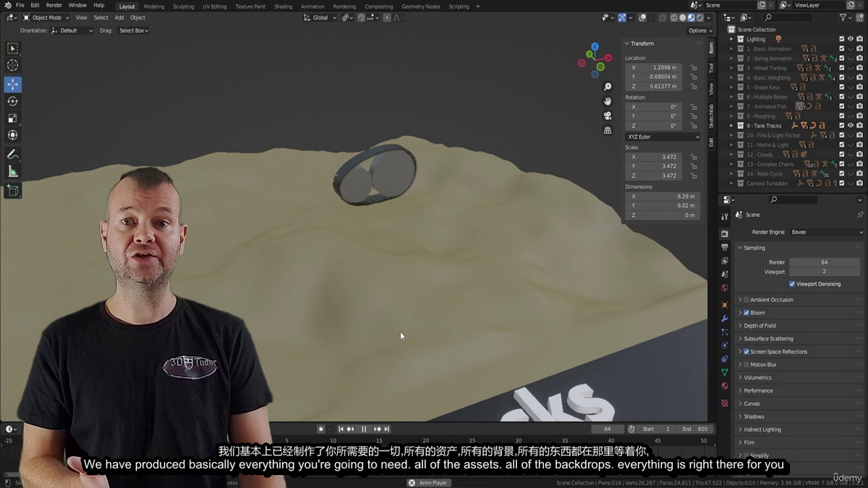This screenshot has height=488, width=868.
Task: Open the Global transform orientation dropdown
Action: [320, 17]
